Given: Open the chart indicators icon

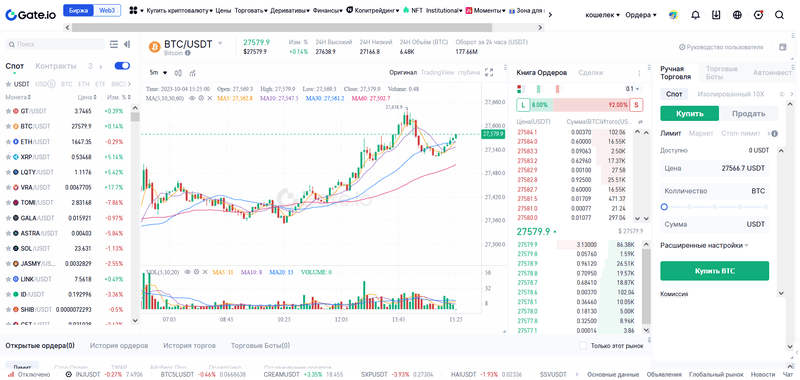Looking at the screenshot, I should pyautogui.click(x=192, y=72).
